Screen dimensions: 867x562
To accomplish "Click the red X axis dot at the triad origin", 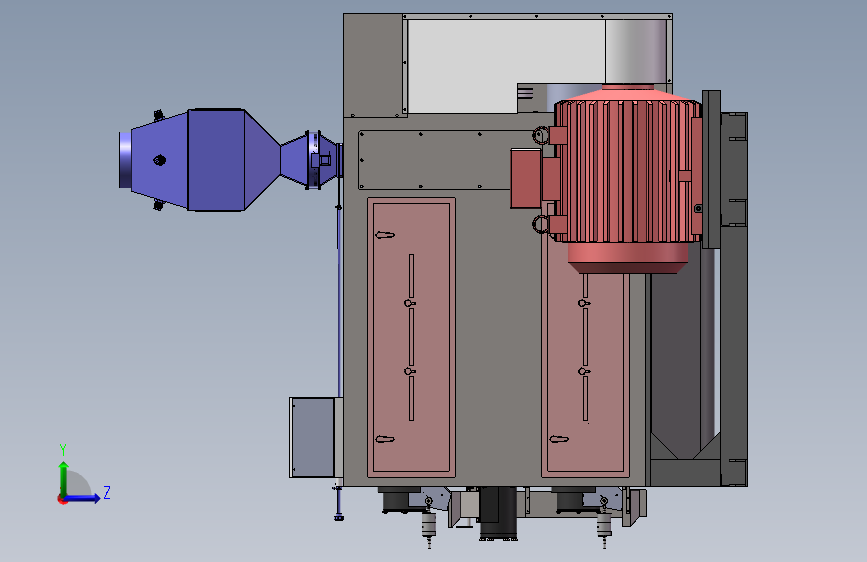I will tap(62, 499).
